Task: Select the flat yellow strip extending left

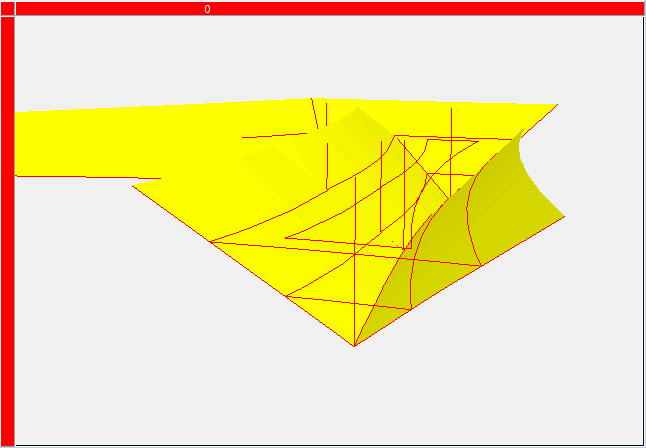Action: coord(70,140)
